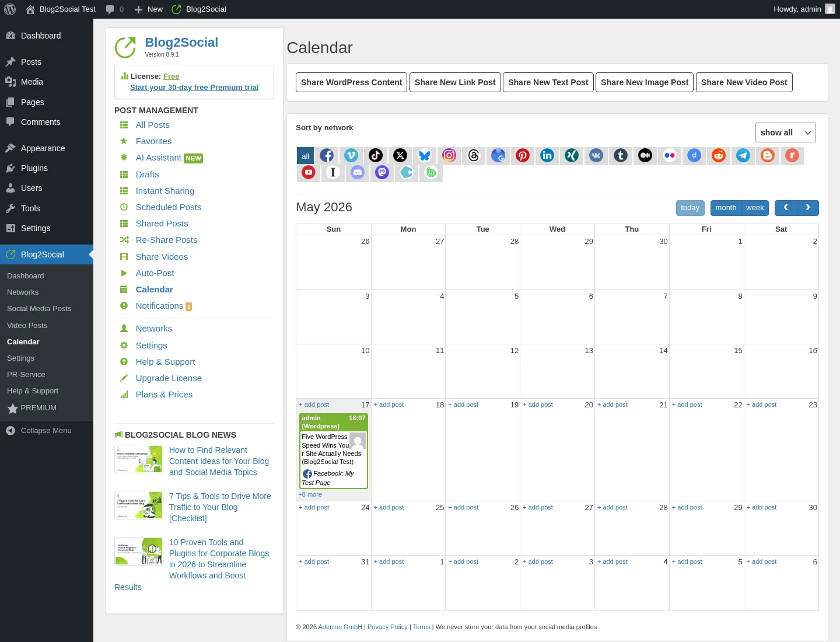Switch calendar to month view
840x642 pixels.
click(x=726, y=208)
